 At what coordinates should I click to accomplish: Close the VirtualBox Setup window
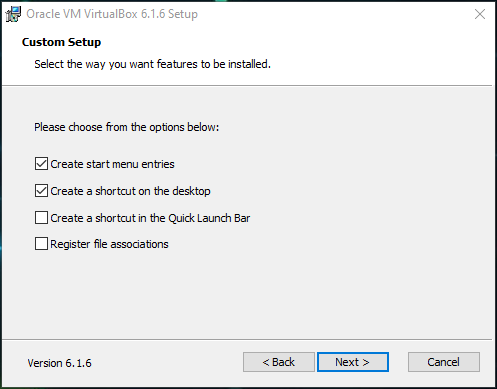click(x=480, y=14)
